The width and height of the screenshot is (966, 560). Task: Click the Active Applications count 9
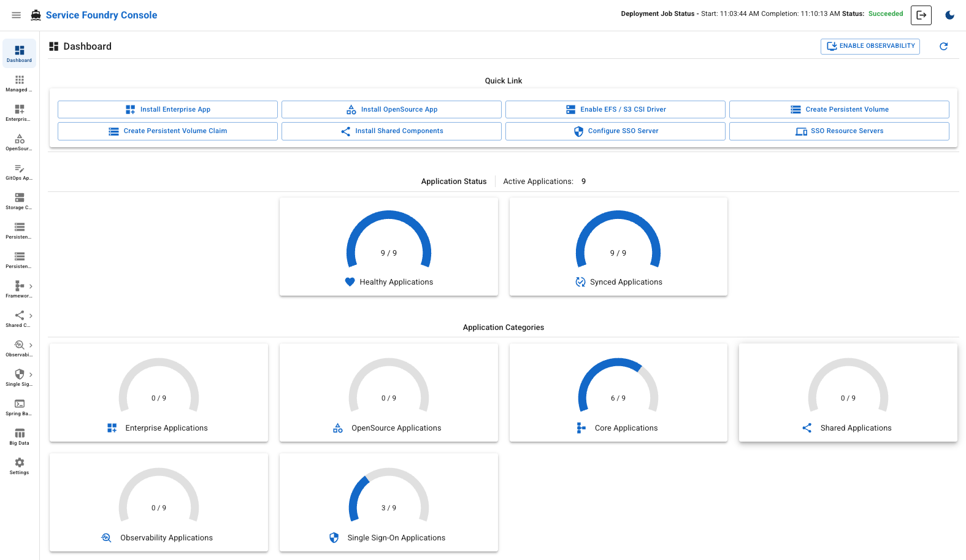tap(584, 182)
